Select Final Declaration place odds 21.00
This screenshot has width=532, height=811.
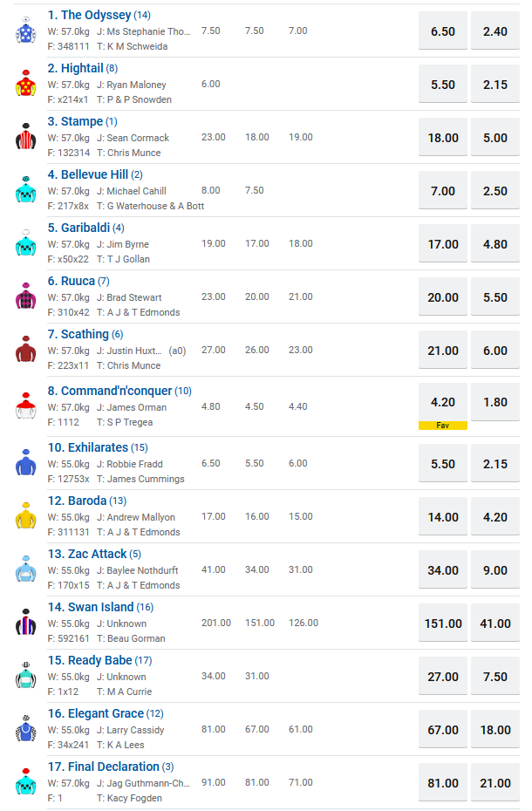click(x=494, y=783)
